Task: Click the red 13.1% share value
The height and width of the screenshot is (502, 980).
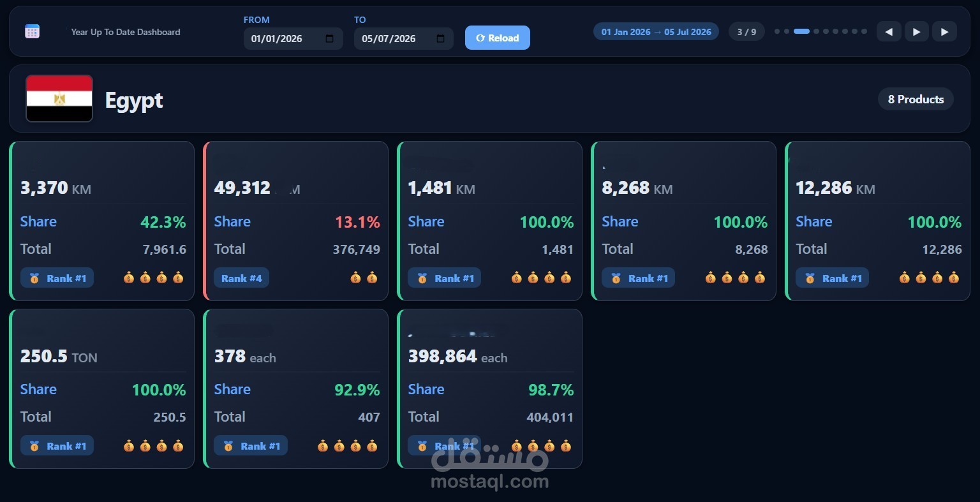Action: [x=358, y=222]
